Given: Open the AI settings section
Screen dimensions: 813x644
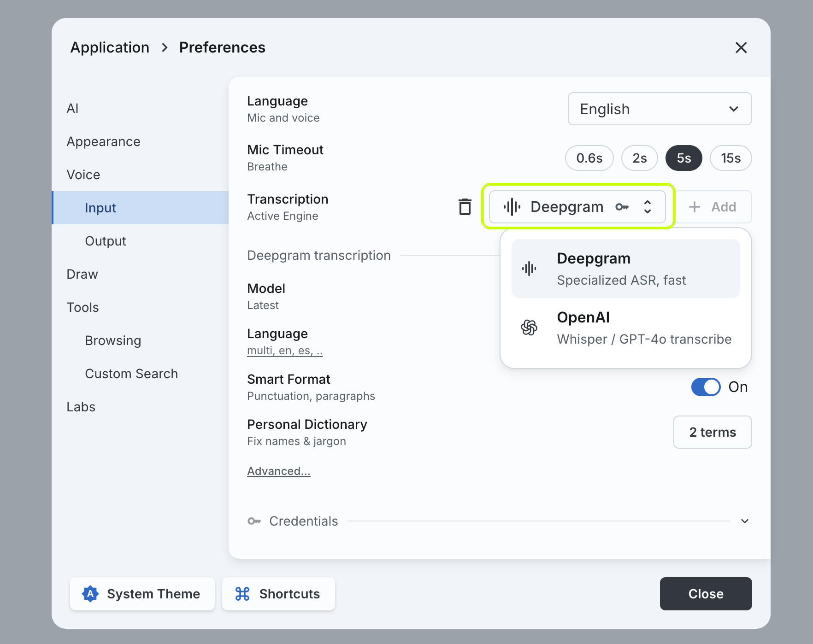Looking at the screenshot, I should click(x=140, y=108).
